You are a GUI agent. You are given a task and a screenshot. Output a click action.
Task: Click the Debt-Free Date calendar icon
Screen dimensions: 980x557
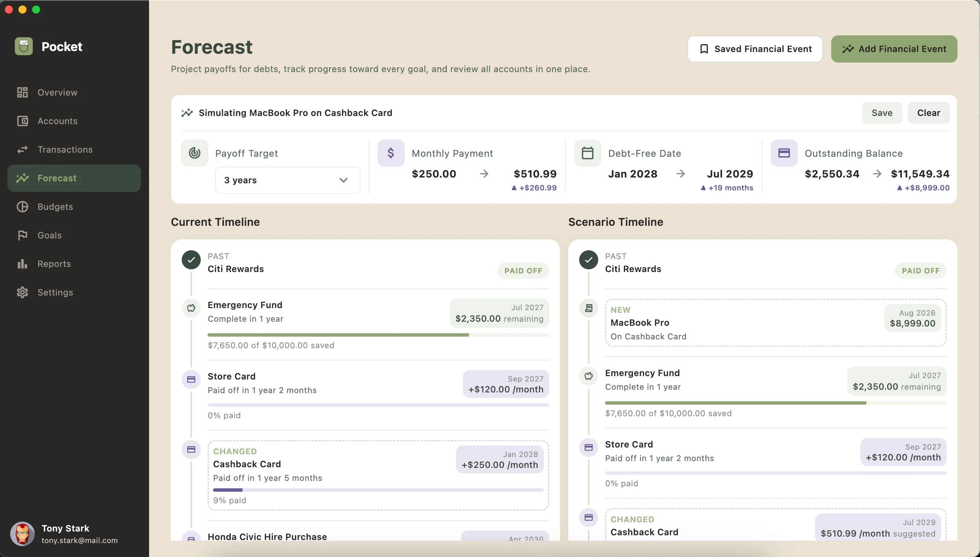(x=588, y=153)
